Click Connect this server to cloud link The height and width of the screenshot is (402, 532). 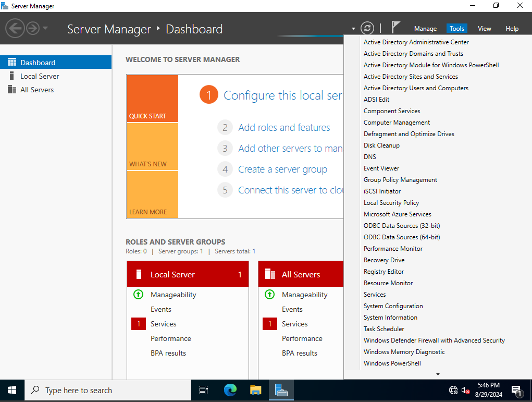(291, 190)
